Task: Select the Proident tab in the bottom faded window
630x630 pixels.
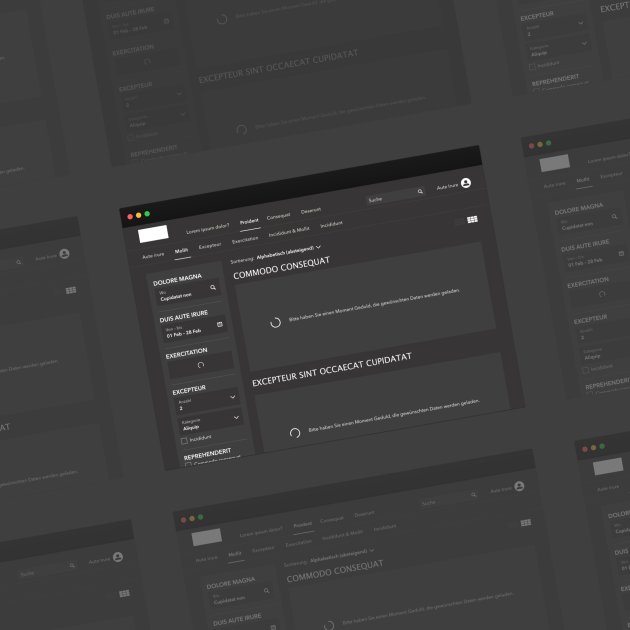Action: coord(303,525)
